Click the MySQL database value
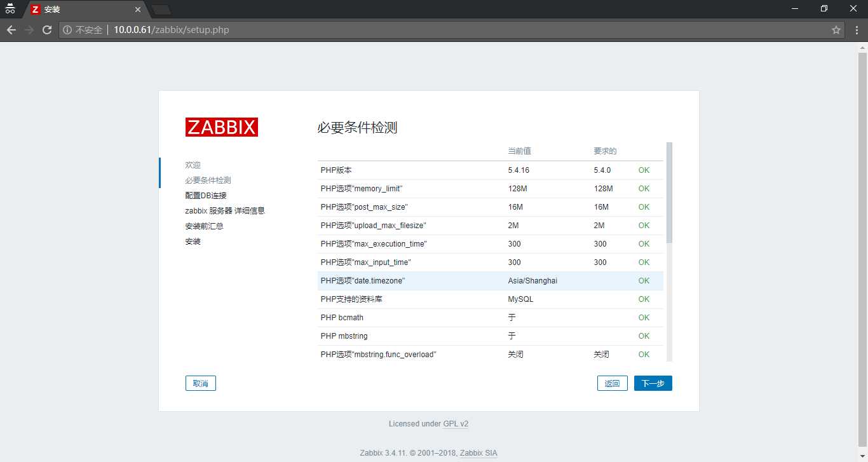 tap(521, 299)
